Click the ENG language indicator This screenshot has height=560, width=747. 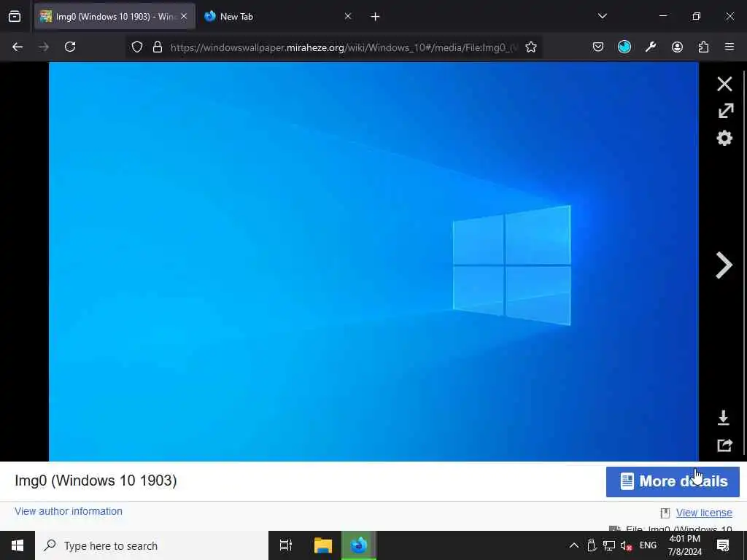click(x=648, y=545)
